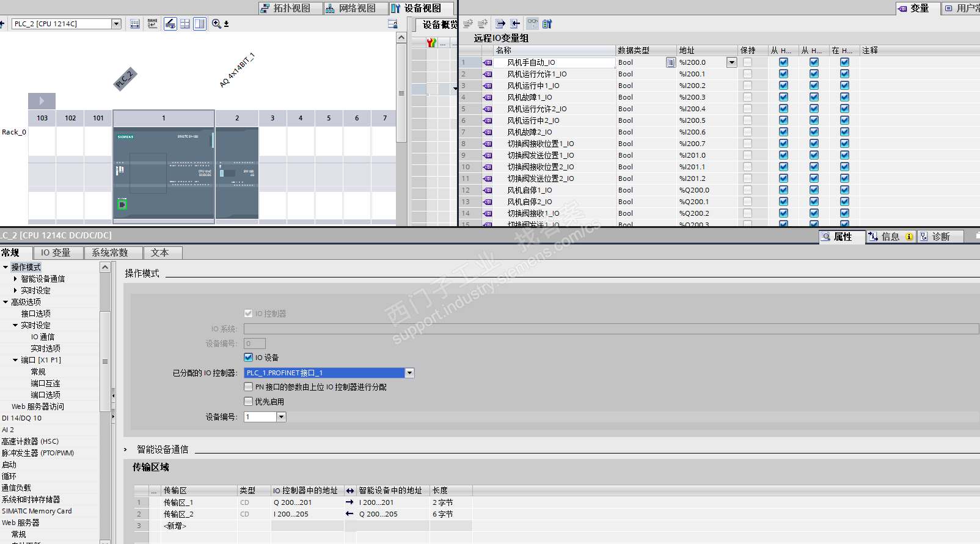Click the tag icon for 切换阀接收位置1_IO row
Image resolution: width=980 pixels, height=544 pixels.
pyautogui.click(x=488, y=144)
